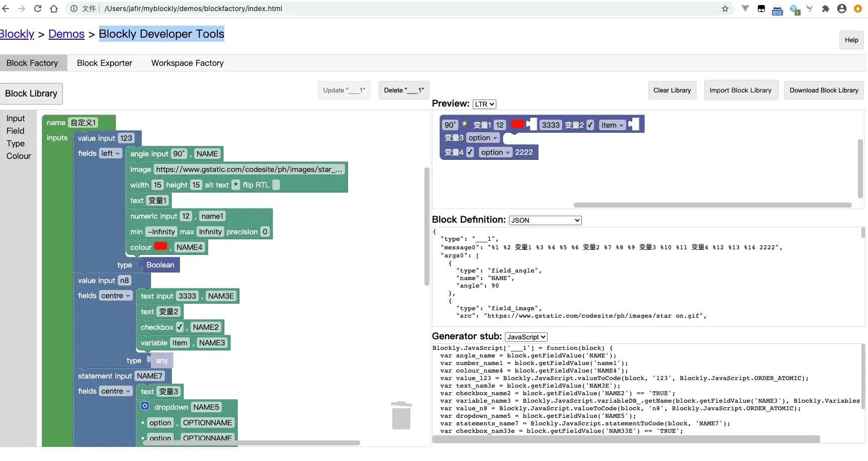Select the Colour category in toolbox

tap(19, 156)
